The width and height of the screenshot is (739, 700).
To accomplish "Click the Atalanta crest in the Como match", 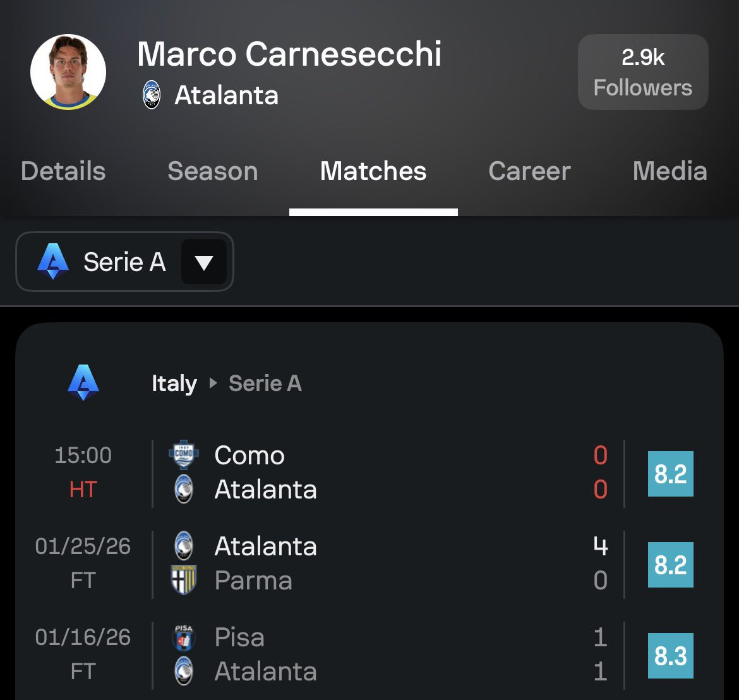I will coord(184,490).
